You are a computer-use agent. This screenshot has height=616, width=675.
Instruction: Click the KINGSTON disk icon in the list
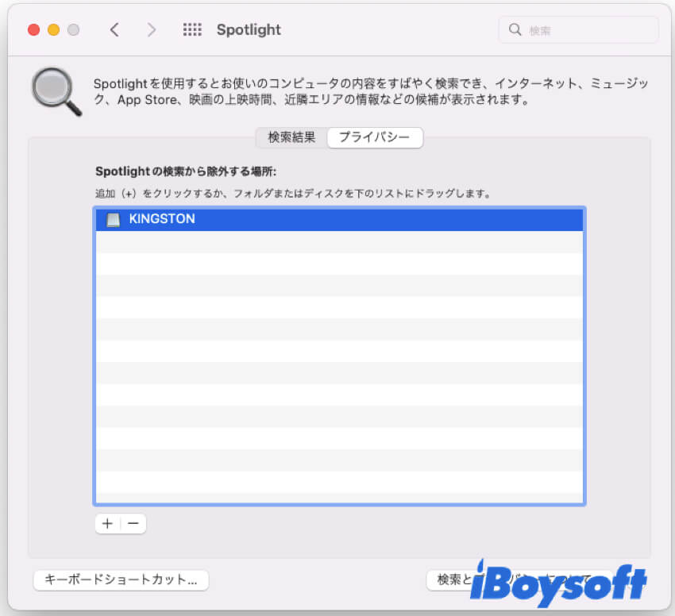click(x=113, y=219)
